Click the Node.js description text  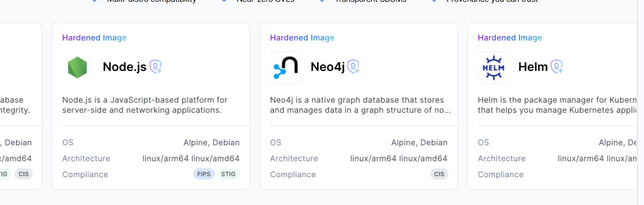(145, 105)
